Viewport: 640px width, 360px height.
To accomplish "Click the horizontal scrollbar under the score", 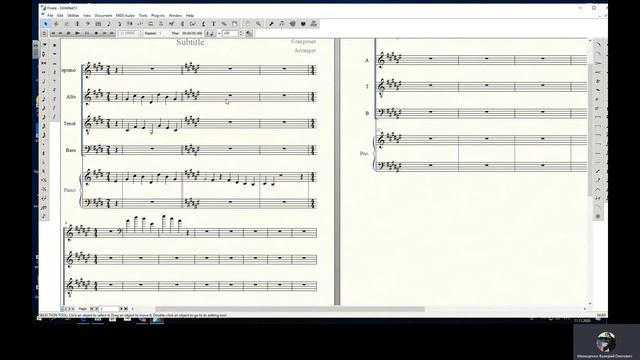I will click(x=290, y=309).
